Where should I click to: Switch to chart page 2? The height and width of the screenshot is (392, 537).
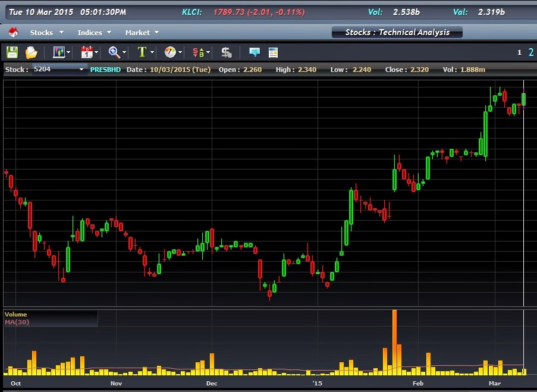[531, 52]
